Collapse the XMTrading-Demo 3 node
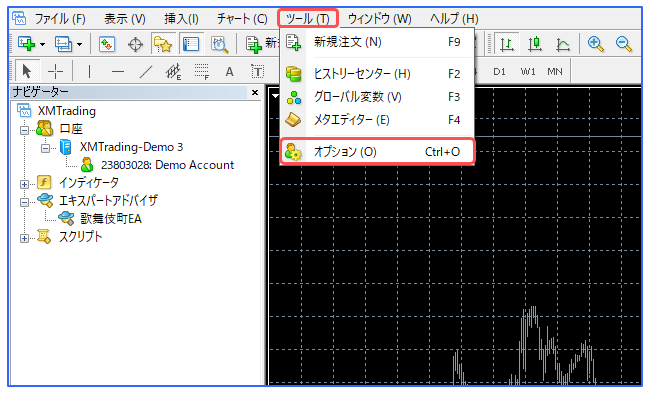This screenshot has height=394, width=649. click(x=46, y=148)
